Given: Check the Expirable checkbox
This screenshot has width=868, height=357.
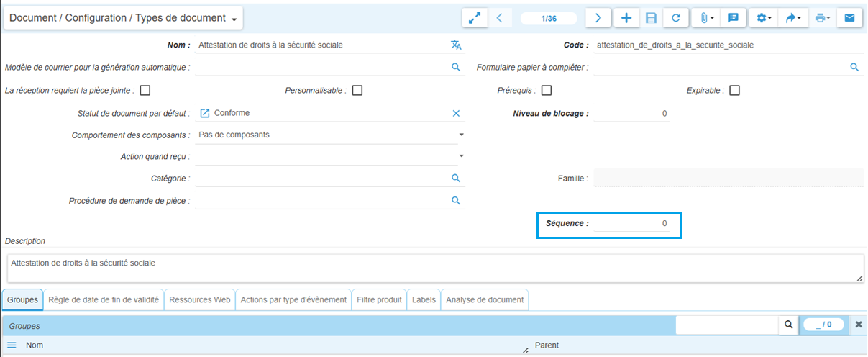Looking at the screenshot, I should click(x=734, y=91).
